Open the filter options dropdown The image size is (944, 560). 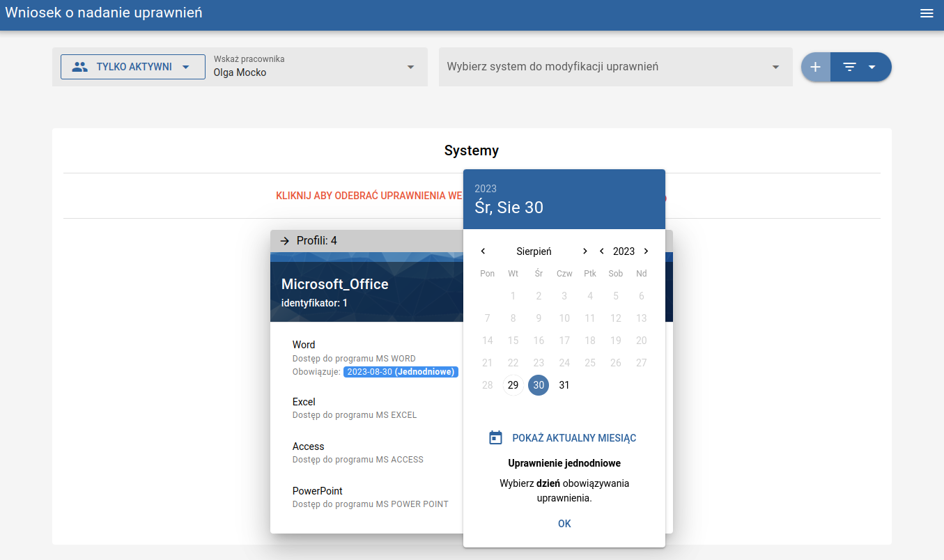click(x=860, y=67)
